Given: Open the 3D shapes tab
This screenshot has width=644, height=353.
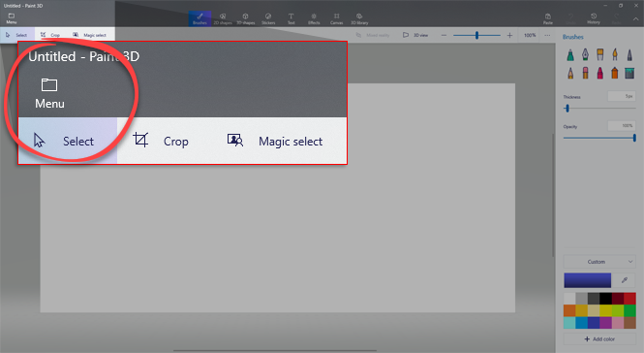Looking at the screenshot, I should coord(246,18).
